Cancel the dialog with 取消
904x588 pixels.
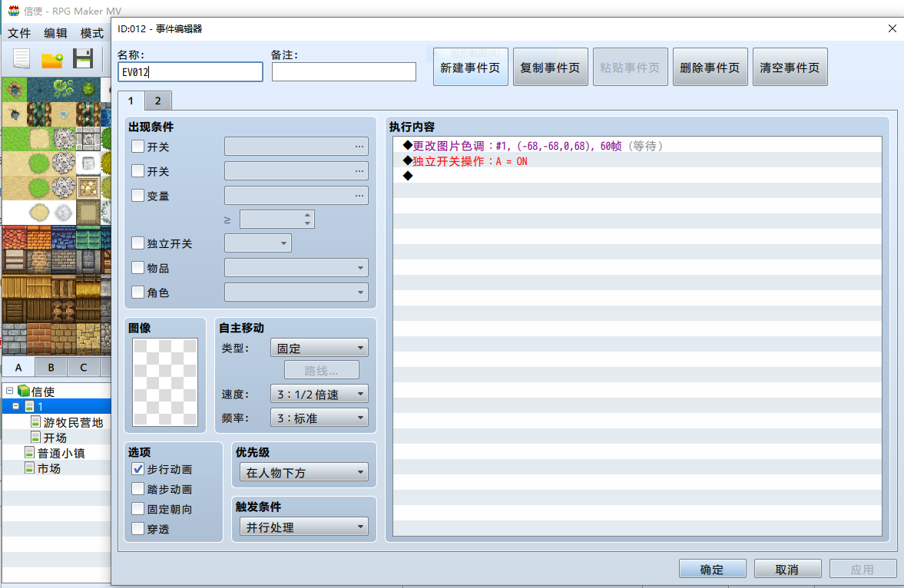click(x=787, y=569)
